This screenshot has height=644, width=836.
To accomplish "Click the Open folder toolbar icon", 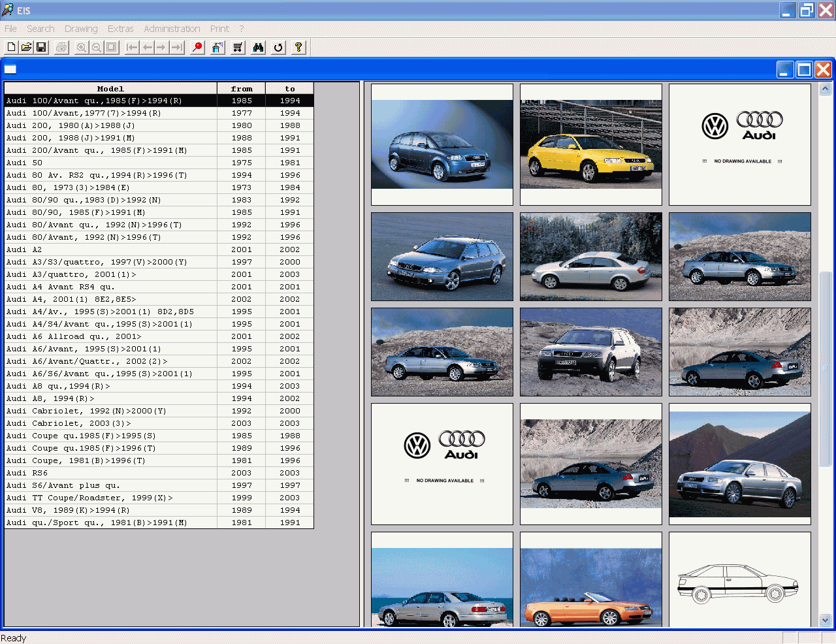I will pyautogui.click(x=26, y=47).
